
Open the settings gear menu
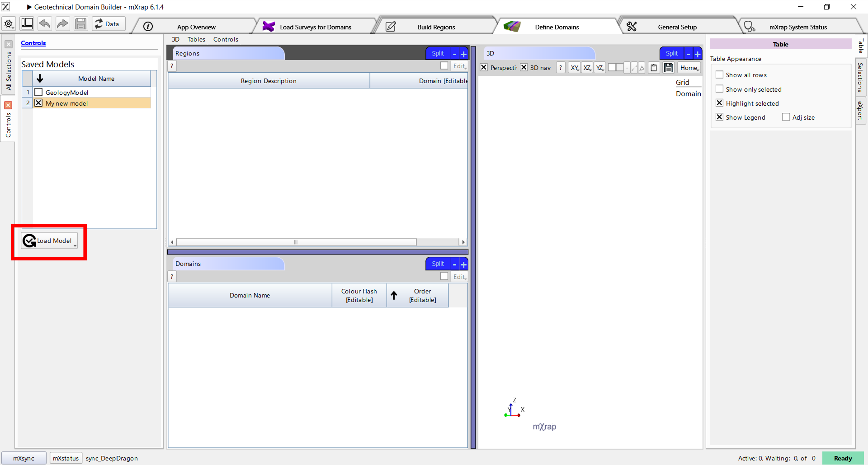8,24
